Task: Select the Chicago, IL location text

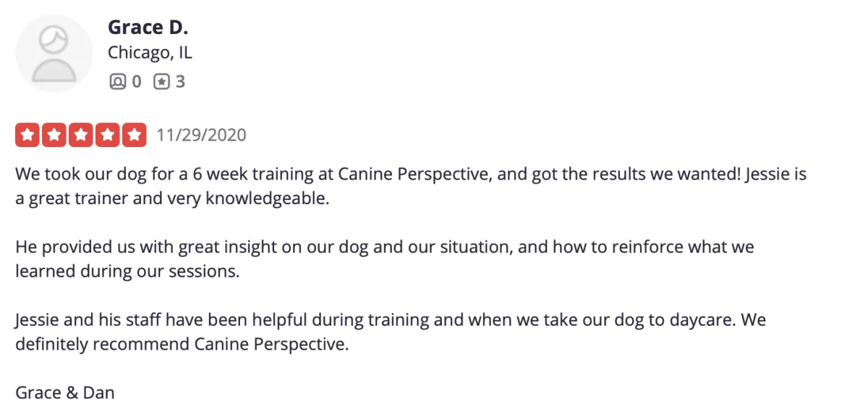Action: click(150, 53)
